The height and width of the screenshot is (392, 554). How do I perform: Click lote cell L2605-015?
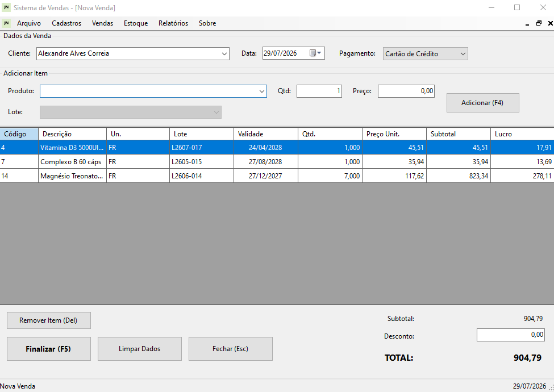[202, 162]
